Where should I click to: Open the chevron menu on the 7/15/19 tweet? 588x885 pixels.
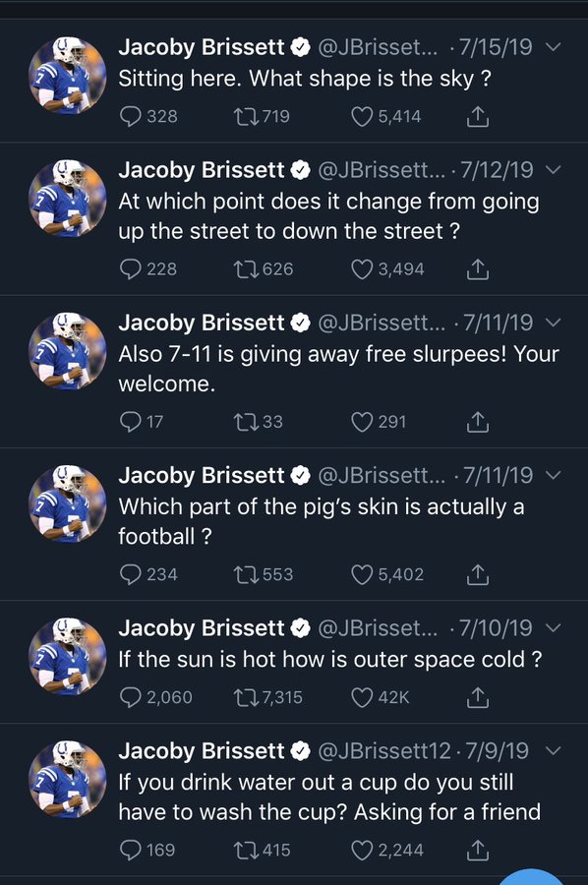coord(554,47)
